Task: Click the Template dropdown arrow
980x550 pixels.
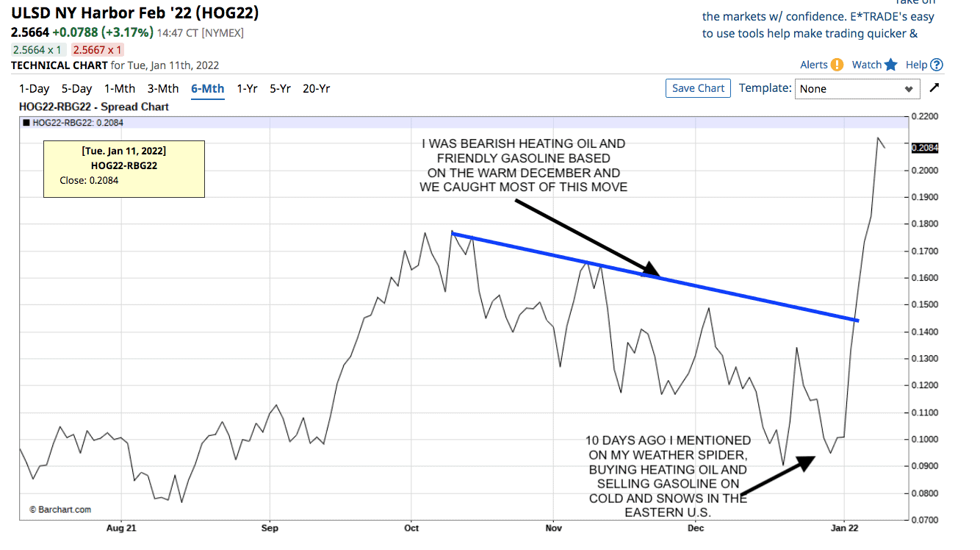Action: tap(909, 89)
